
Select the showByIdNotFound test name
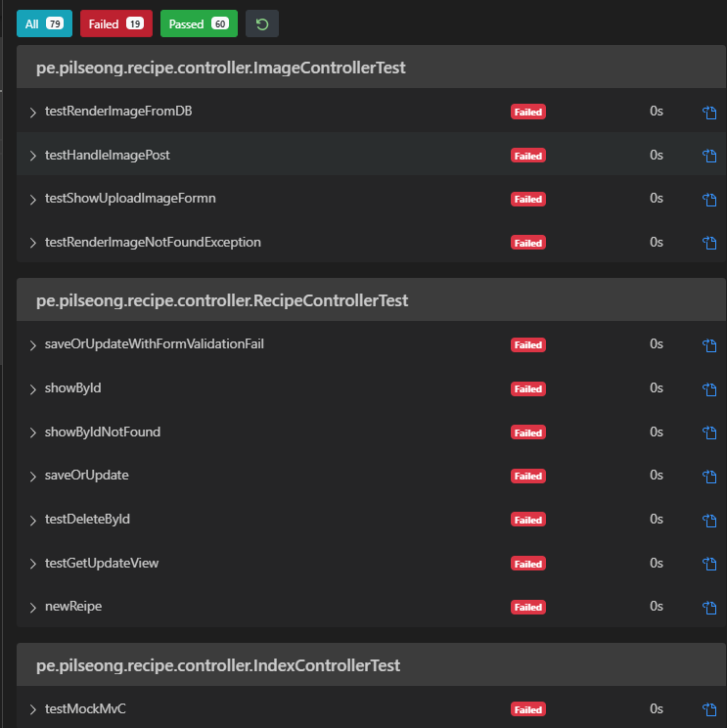click(x=103, y=432)
